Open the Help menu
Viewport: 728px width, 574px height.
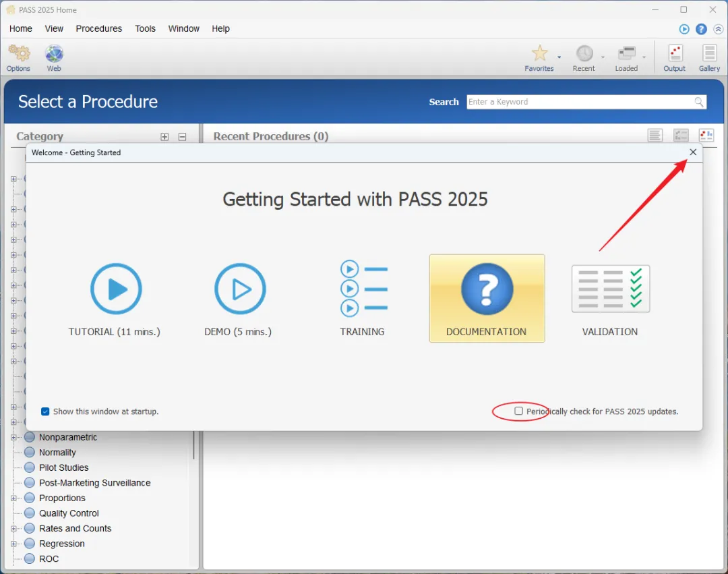coord(221,29)
